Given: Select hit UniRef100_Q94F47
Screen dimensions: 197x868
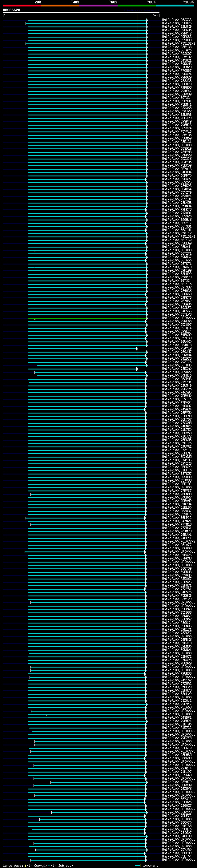Looking at the screenshot, I should click(177, 91).
